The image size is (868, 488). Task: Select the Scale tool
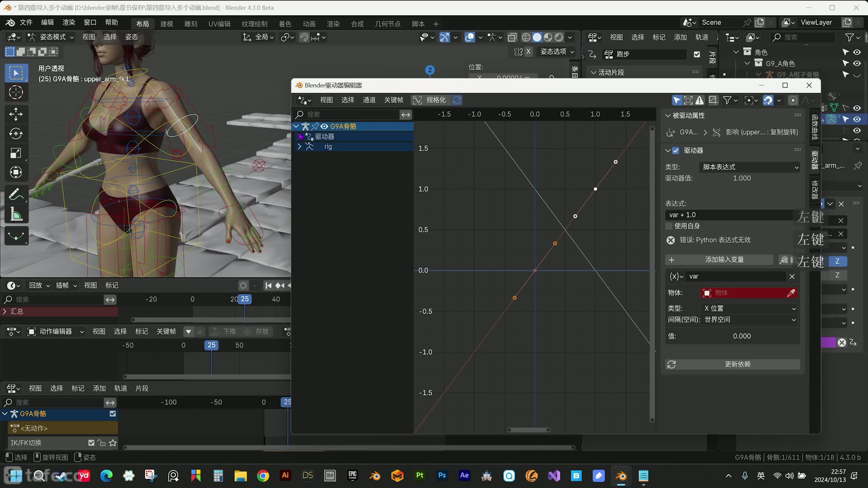coord(16,153)
